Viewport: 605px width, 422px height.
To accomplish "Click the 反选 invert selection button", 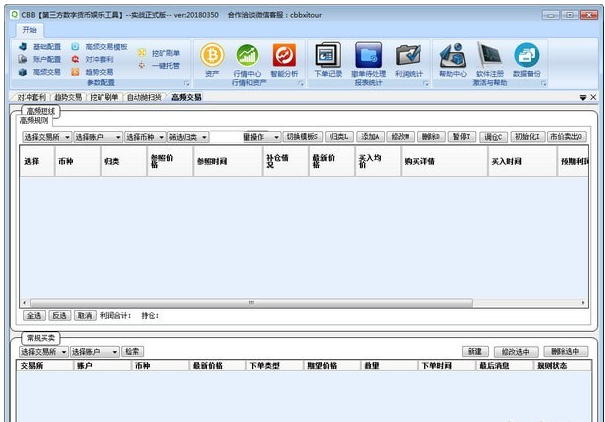I will click(x=59, y=316).
